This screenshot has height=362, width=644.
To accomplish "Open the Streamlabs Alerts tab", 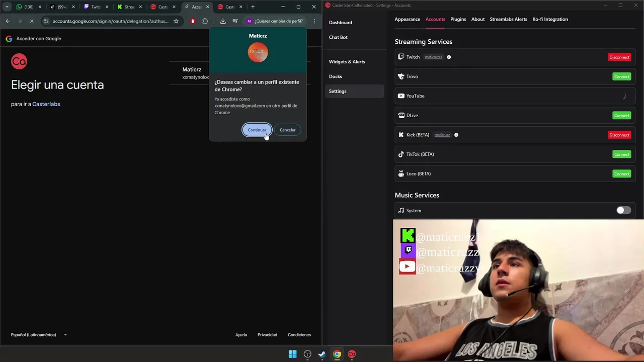I will [x=508, y=19].
